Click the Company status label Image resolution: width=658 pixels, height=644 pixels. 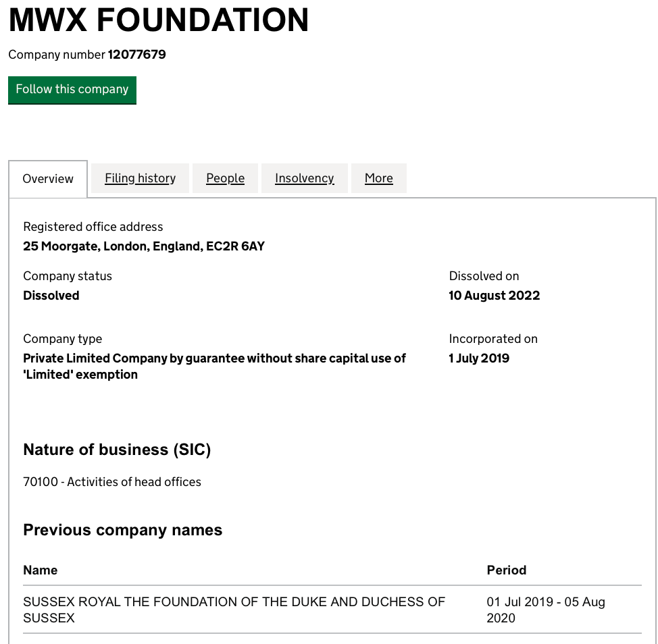pyautogui.click(x=68, y=276)
